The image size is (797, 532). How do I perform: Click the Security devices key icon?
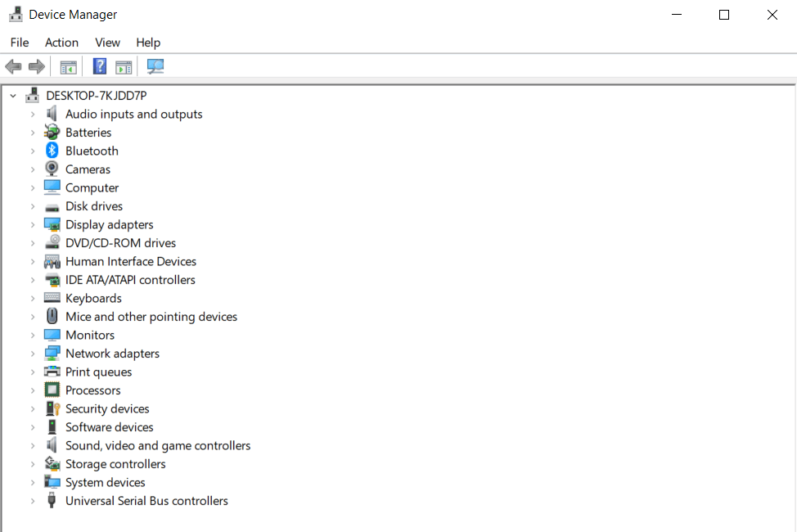click(53, 408)
